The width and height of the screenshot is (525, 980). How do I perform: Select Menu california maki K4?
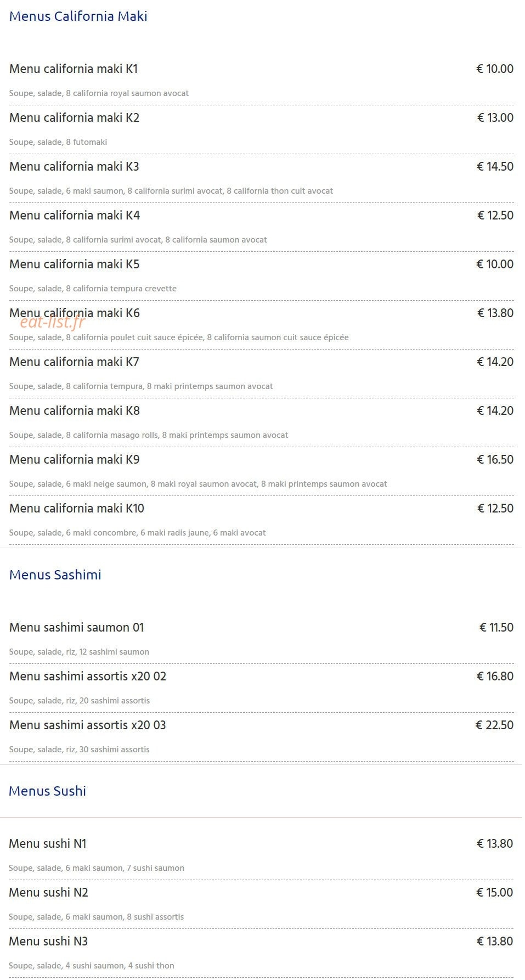pyautogui.click(x=75, y=215)
